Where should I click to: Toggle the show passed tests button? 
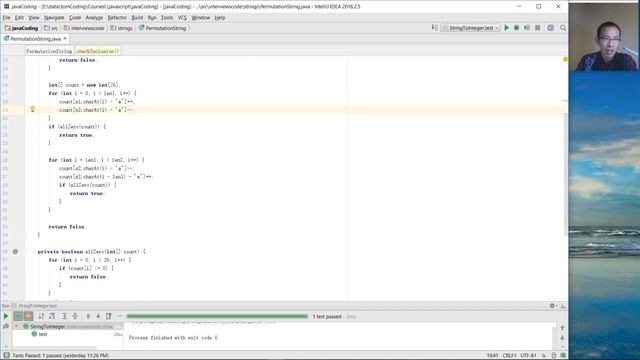[18, 316]
